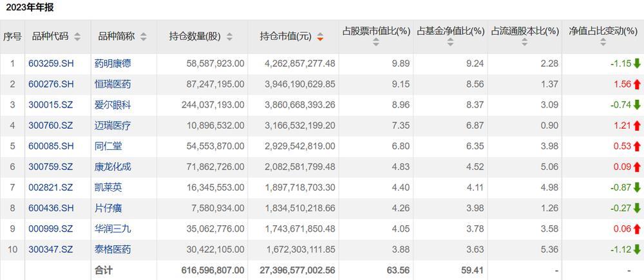Open the 片仔癀 stock name link
The height and width of the screenshot is (280, 644).
click(108, 208)
